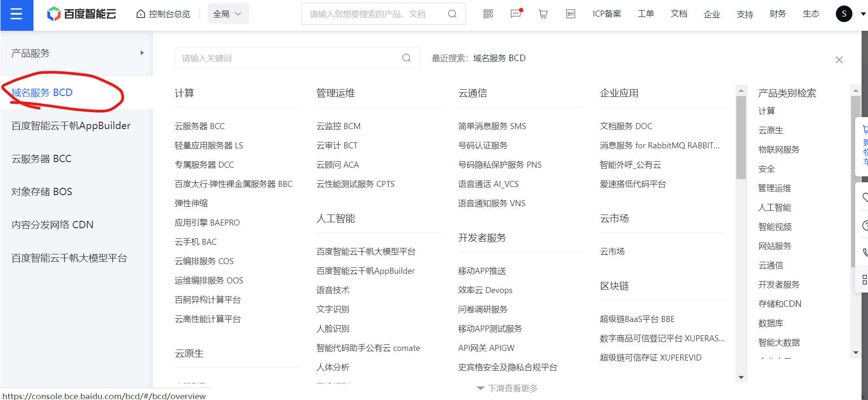Open the 全局 region dropdown

[228, 14]
